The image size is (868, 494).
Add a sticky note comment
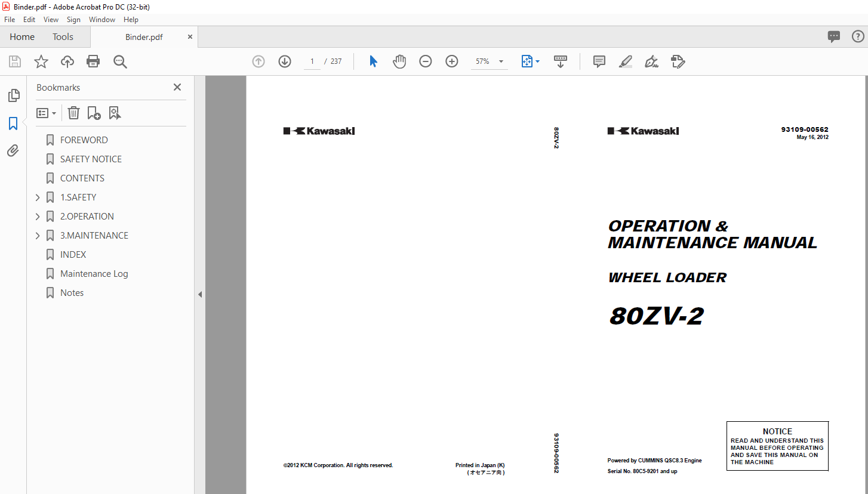point(599,61)
